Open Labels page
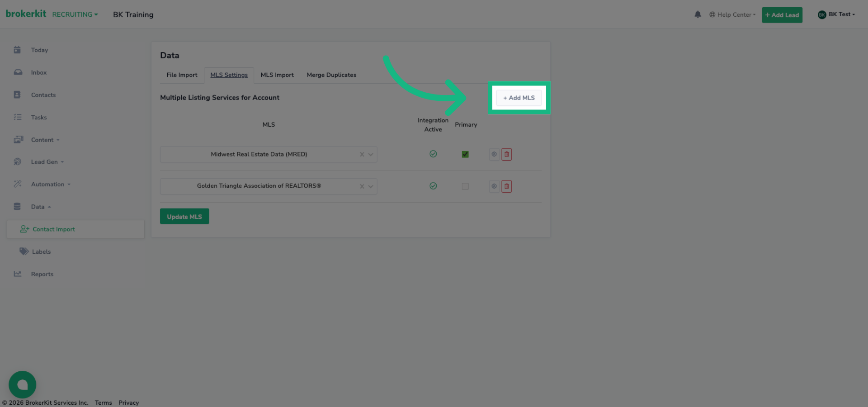 41,251
